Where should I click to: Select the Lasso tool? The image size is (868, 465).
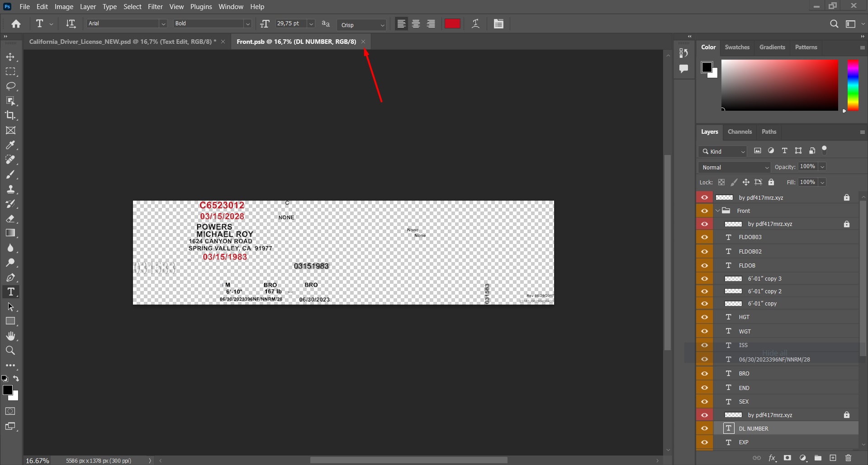click(11, 86)
